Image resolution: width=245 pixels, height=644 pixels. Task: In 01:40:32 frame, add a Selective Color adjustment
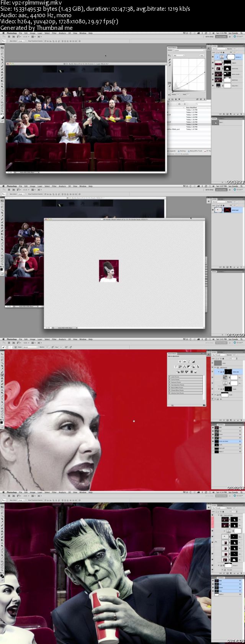pos(196,372)
